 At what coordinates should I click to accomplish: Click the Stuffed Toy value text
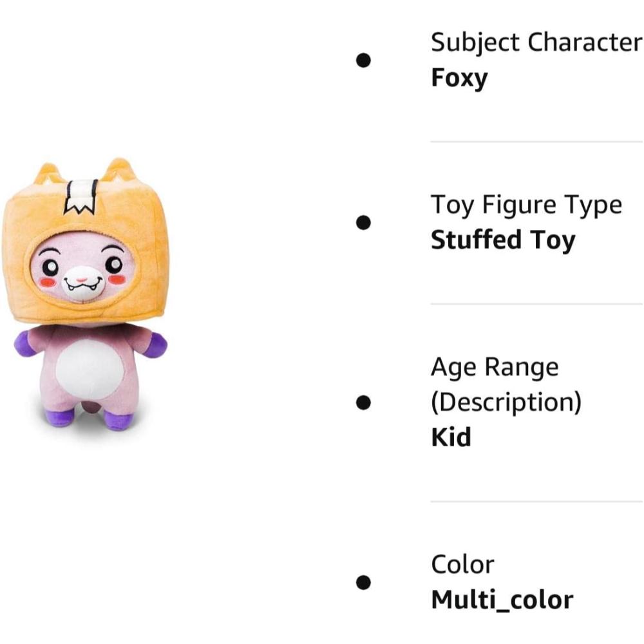503,240
